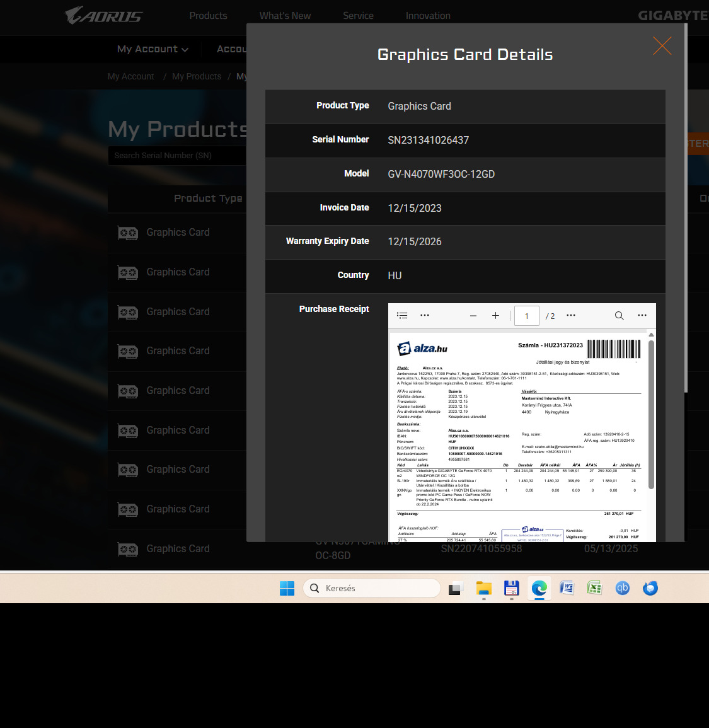
Task: Click the Keresés taskbar search box
Action: point(371,588)
